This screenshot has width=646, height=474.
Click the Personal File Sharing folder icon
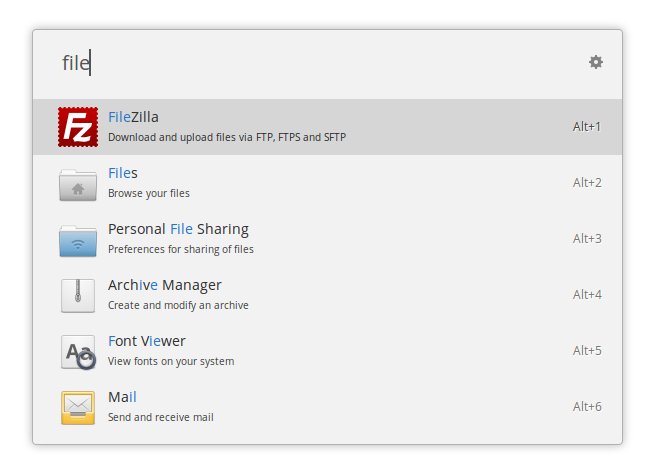78,241
